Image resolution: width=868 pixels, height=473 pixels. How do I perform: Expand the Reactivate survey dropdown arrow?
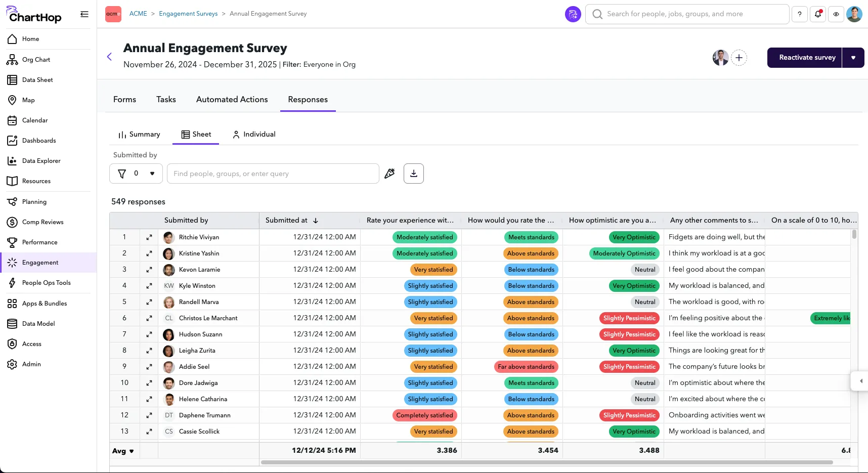(853, 58)
